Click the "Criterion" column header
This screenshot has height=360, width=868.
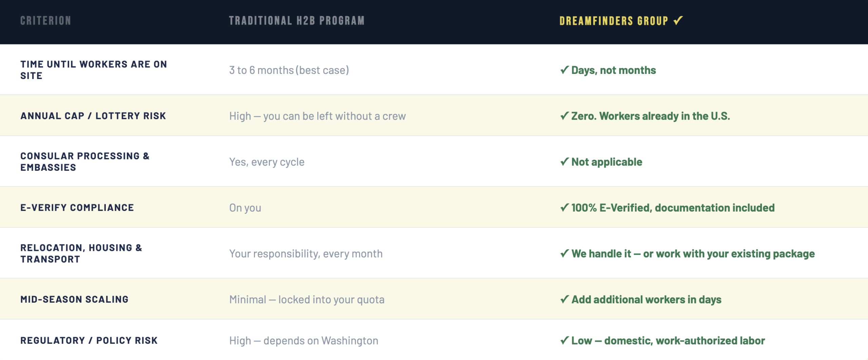coord(46,21)
